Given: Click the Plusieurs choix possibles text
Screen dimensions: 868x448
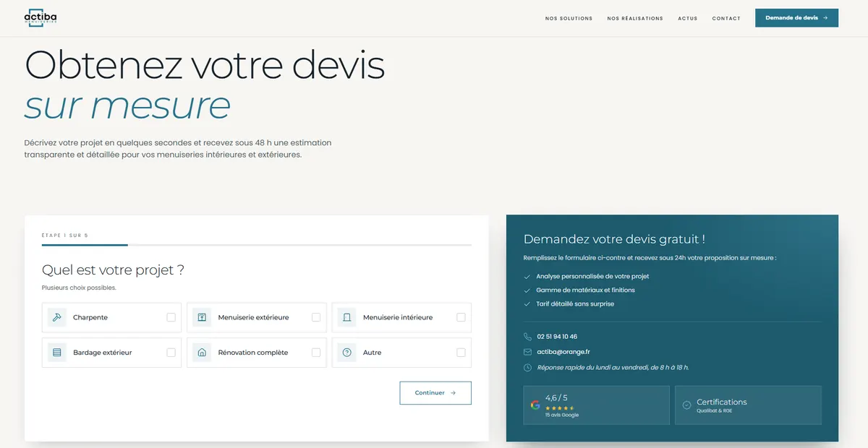Looking at the screenshot, I should point(79,288).
